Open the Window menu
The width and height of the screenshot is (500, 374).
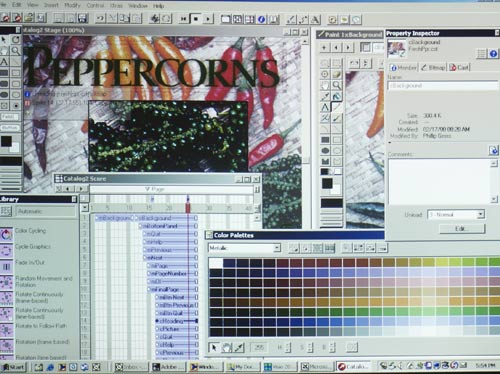point(138,6)
